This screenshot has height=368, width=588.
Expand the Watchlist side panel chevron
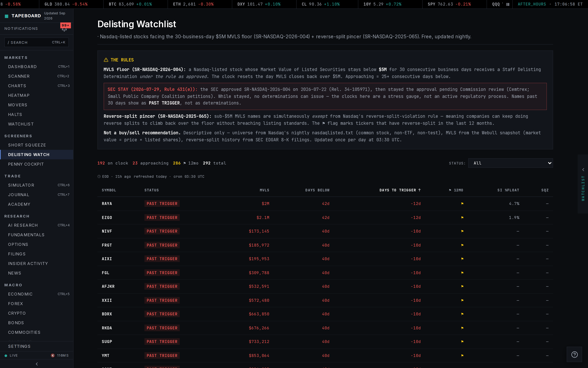click(583, 170)
